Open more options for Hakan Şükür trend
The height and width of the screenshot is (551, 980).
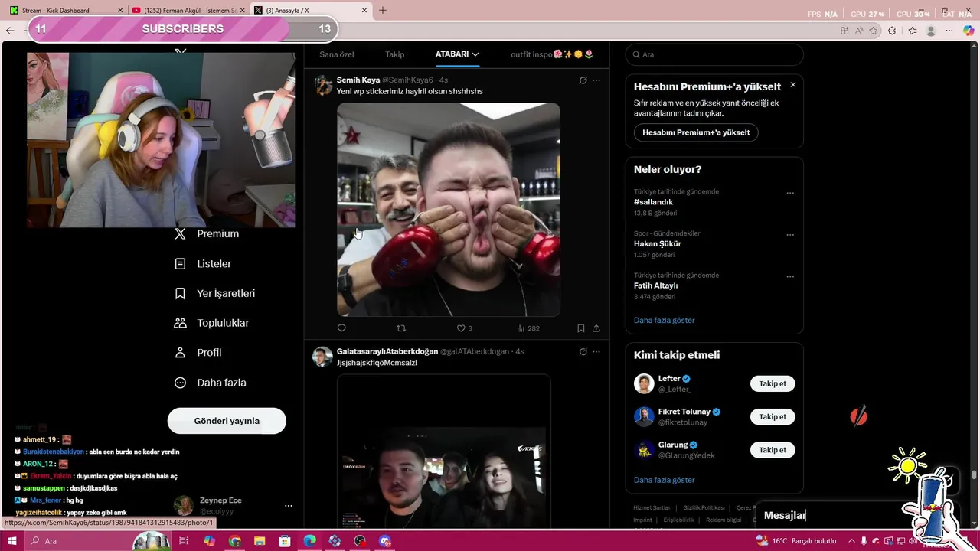tap(790, 235)
